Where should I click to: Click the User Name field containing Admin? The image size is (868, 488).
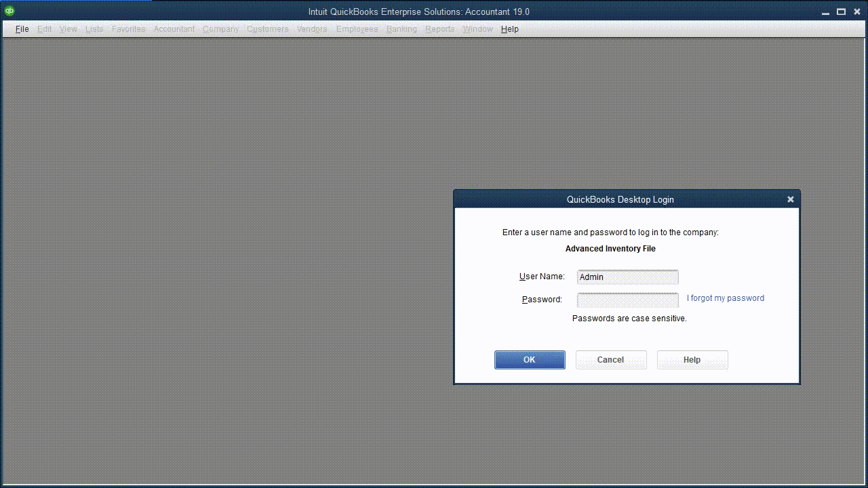tap(627, 277)
